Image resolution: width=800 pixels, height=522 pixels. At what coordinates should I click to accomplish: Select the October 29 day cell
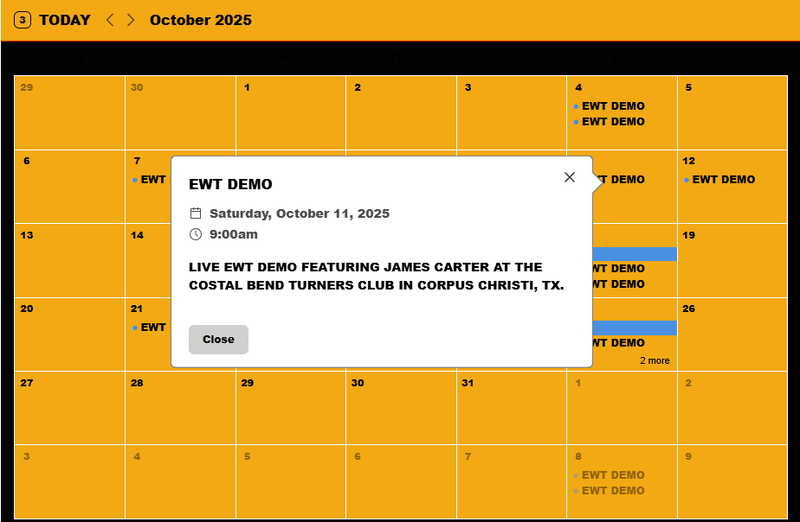coord(290,408)
